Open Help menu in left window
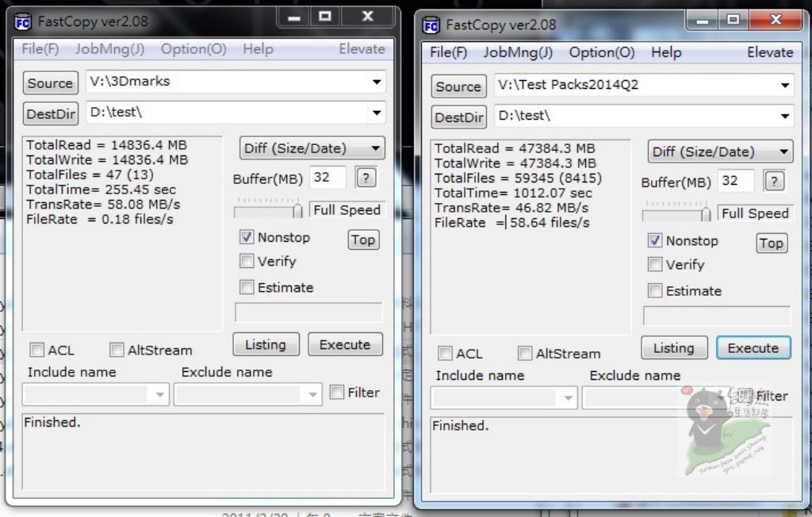The width and height of the screenshot is (812, 517). point(258,49)
